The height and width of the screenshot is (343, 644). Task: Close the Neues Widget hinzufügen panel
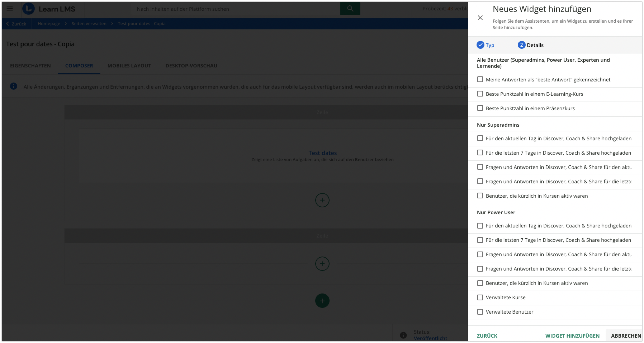[x=480, y=18]
